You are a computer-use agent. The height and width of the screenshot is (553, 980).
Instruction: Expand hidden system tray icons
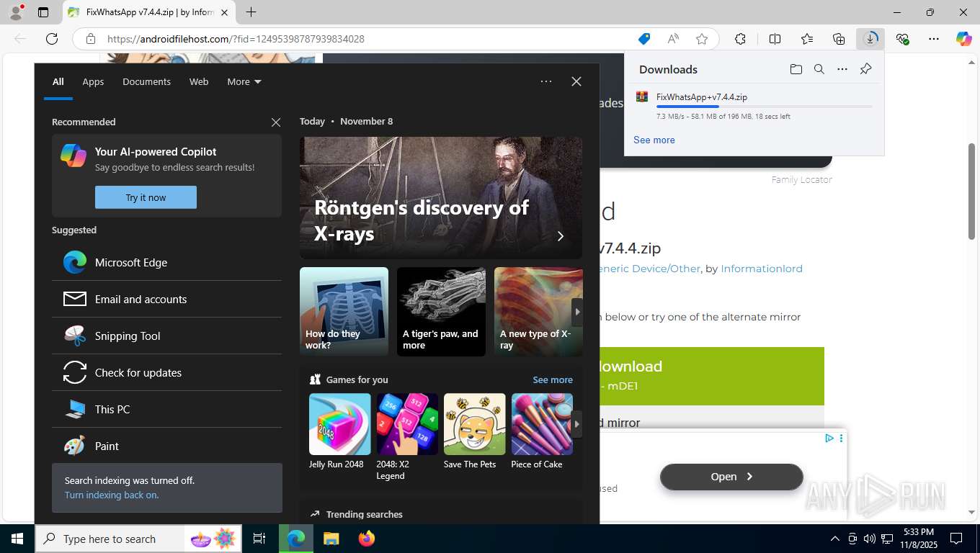tap(835, 539)
